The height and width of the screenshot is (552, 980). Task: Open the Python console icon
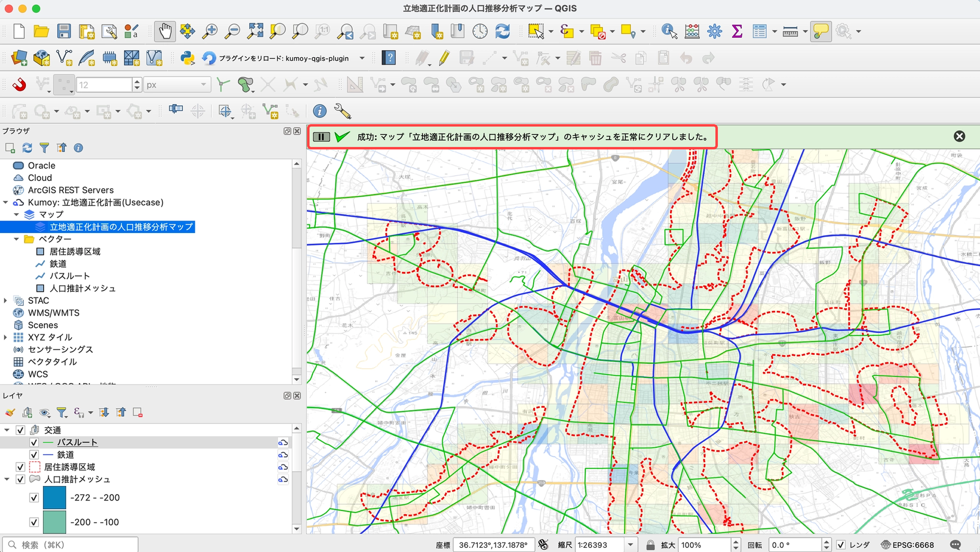pyautogui.click(x=187, y=58)
